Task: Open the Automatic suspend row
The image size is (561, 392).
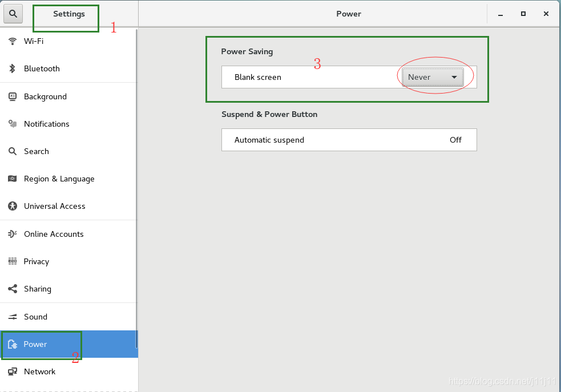Action: tap(349, 140)
